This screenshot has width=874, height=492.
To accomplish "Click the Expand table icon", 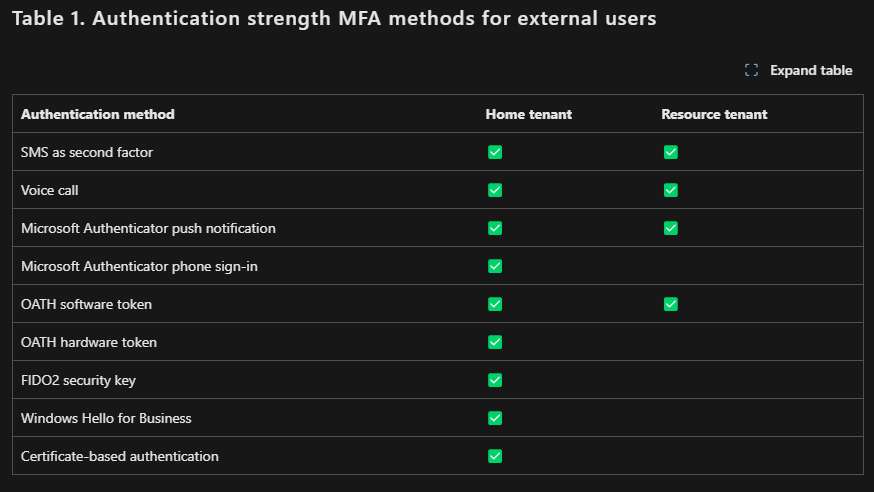I will coord(751,70).
